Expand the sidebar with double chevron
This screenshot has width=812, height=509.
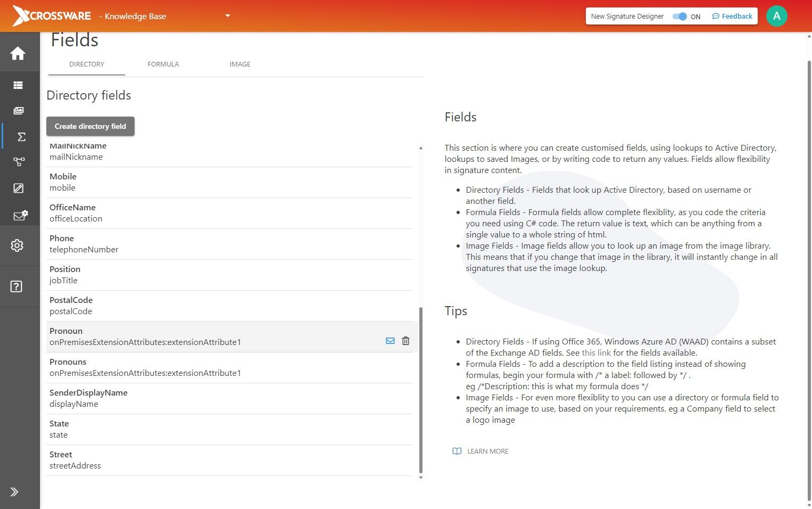pos(14,492)
